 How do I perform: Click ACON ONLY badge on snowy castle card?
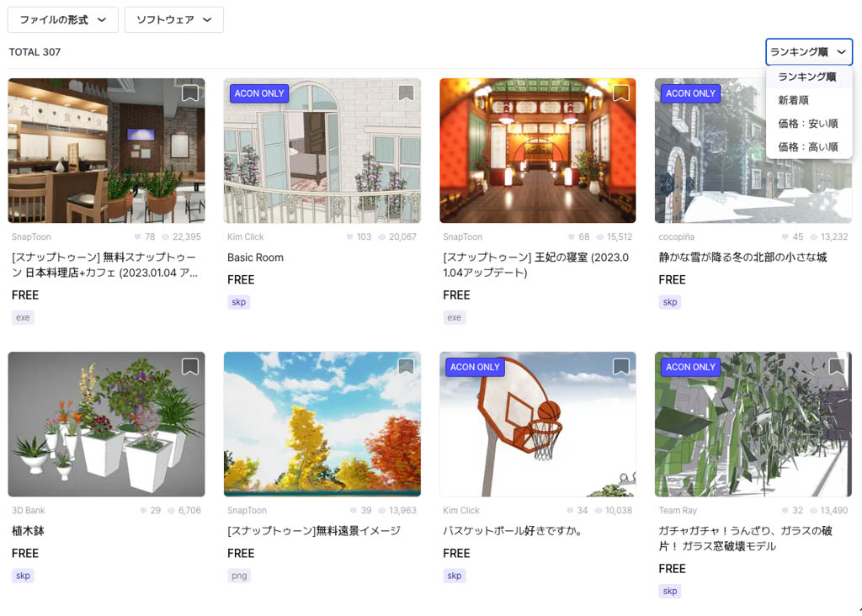(x=690, y=93)
